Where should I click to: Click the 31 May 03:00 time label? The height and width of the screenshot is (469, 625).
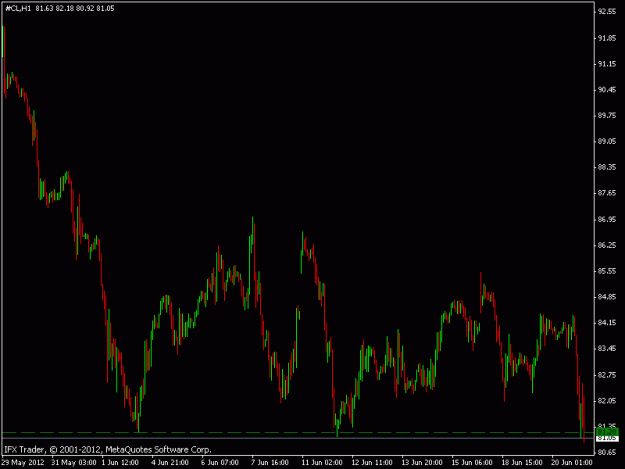74,463
